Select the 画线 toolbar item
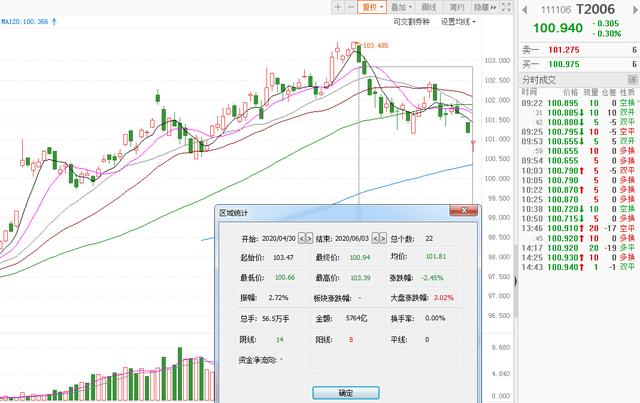 pyautogui.click(x=428, y=7)
